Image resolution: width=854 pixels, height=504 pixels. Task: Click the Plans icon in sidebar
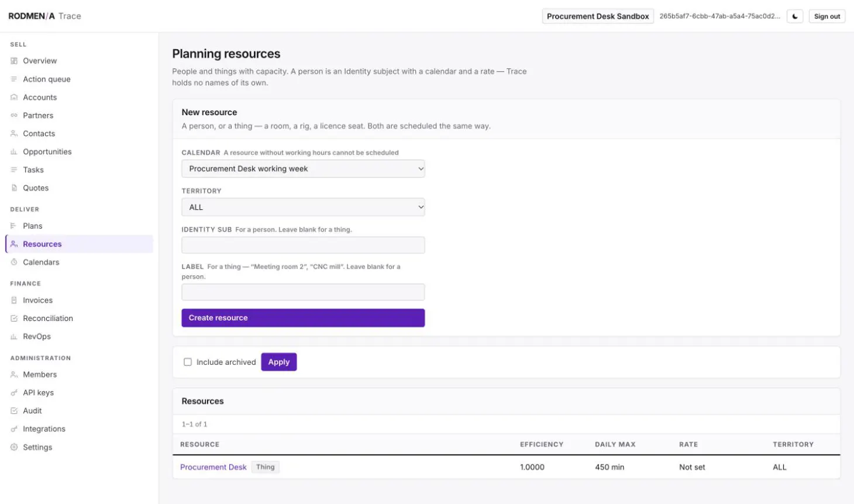coord(14,226)
